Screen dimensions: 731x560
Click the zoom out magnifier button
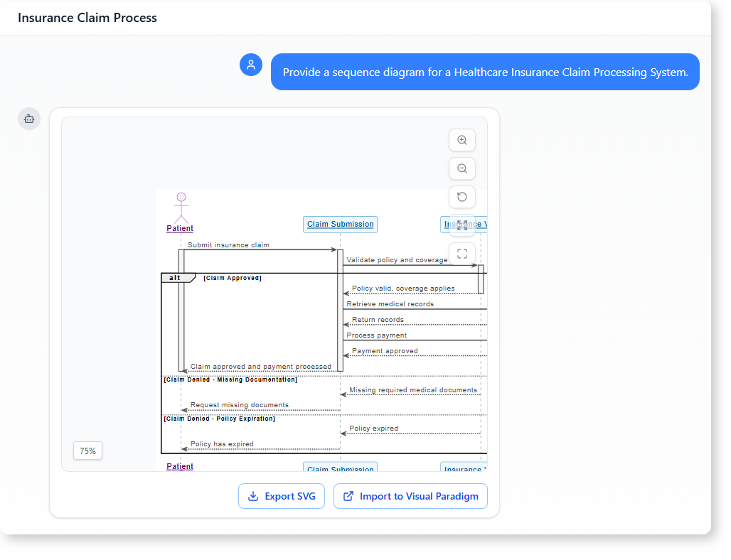(x=462, y=168)
